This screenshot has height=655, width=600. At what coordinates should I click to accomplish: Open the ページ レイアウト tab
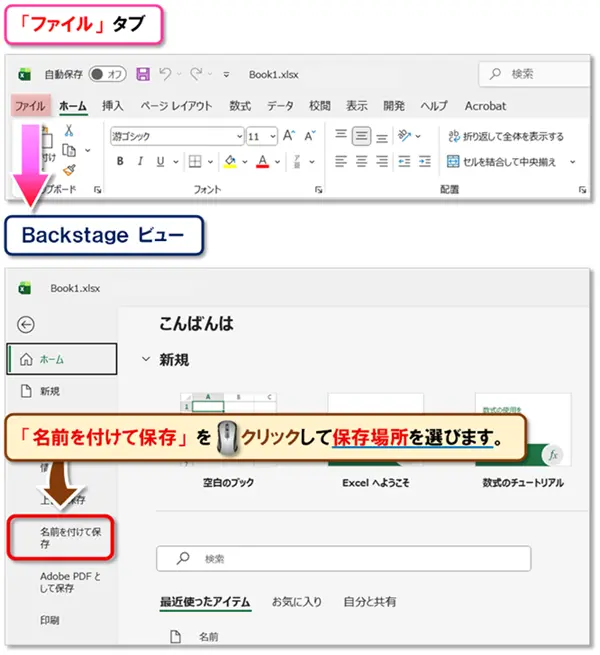coord(176,106)
